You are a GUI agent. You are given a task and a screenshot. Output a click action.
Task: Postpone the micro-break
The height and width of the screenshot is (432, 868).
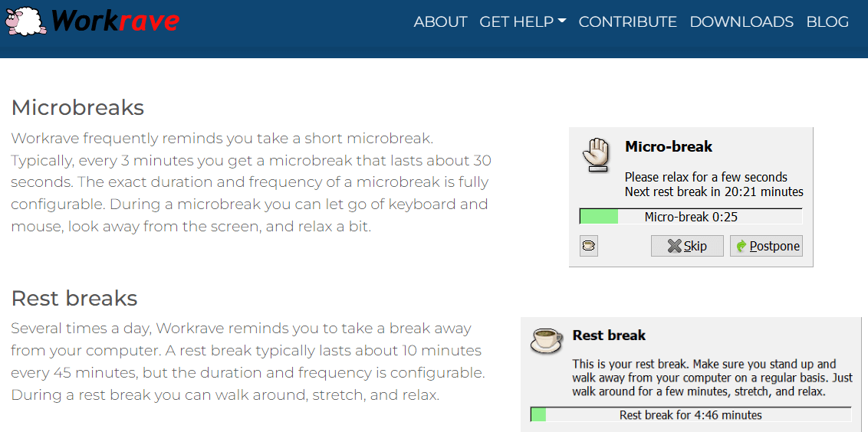[x=766, y=246]
